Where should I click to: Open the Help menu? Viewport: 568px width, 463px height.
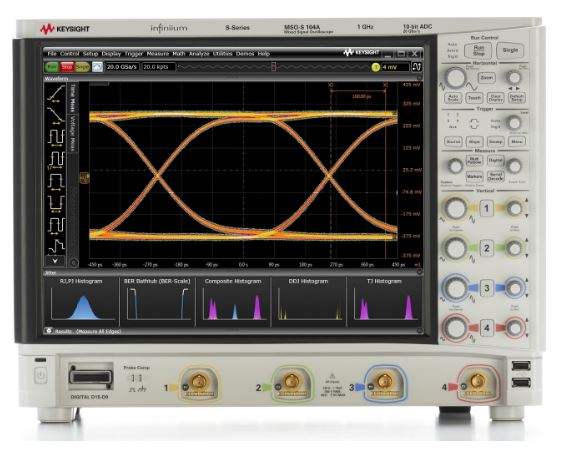(263, 54)
